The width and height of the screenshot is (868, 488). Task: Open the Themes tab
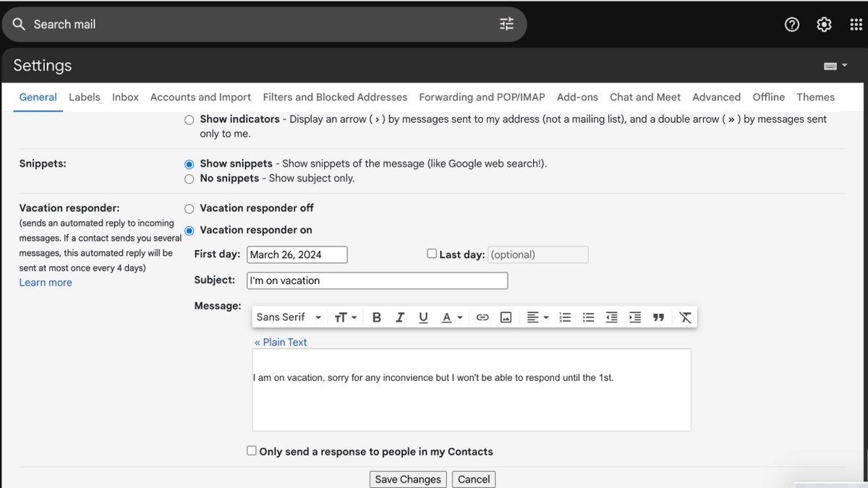pos(815,97)
